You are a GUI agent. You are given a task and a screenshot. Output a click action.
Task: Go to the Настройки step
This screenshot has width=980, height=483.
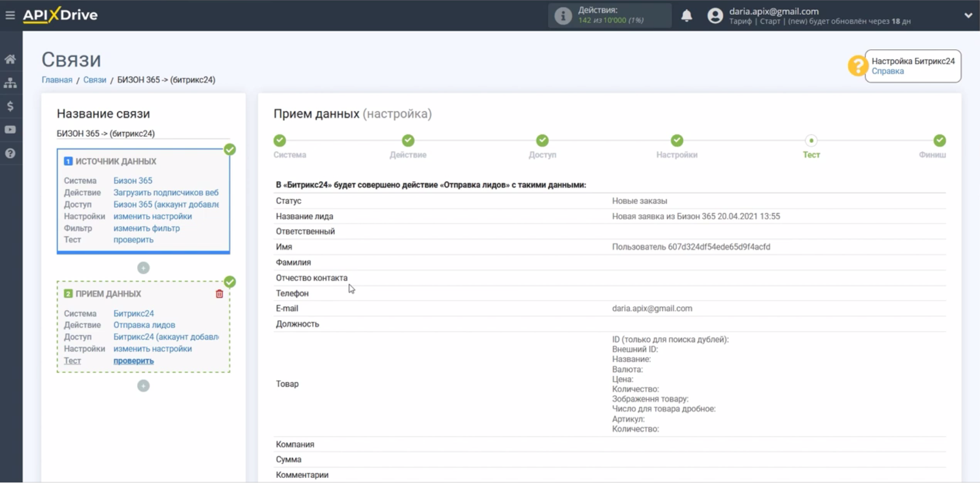coord(677,141)
